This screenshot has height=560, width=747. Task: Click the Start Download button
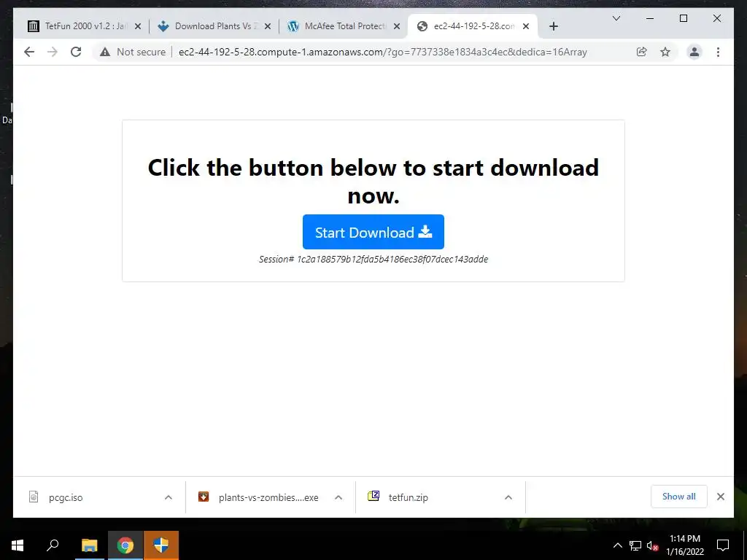(373, 232)
